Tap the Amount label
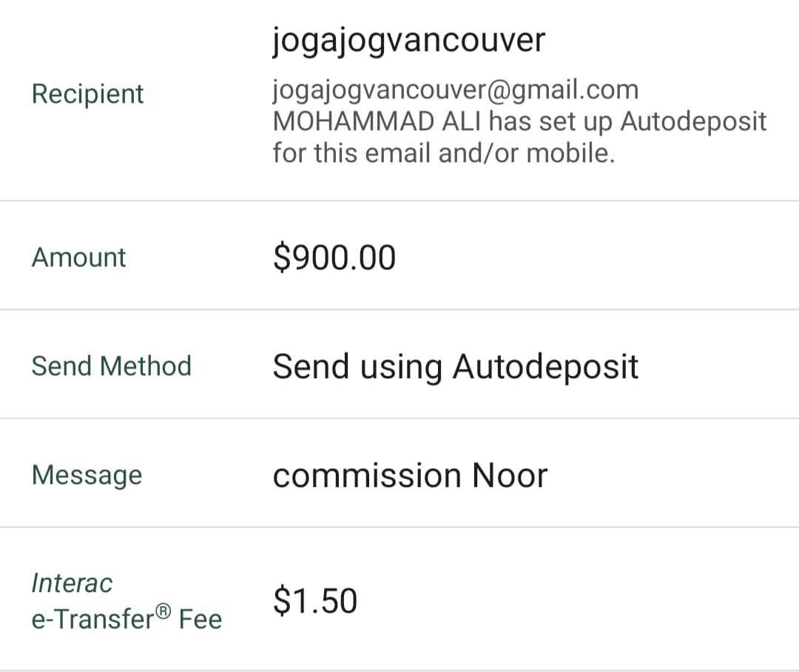This screenshot has height=672, width=799. point(78,257)
